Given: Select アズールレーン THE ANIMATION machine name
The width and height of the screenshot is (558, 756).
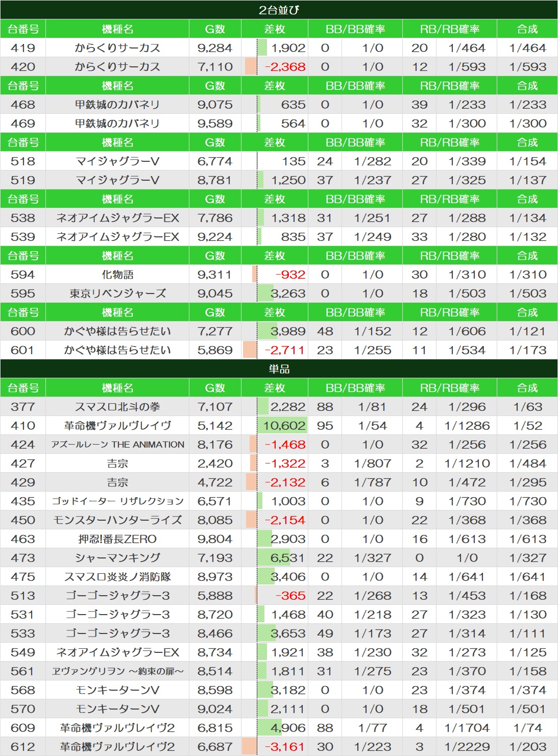Looking at the screenshot, I should coord(117,445).
